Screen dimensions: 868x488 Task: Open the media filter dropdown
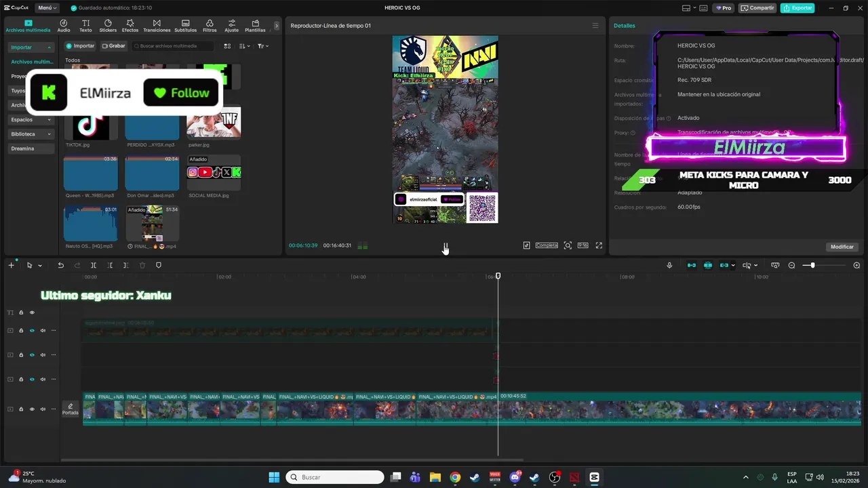point(263,46)
